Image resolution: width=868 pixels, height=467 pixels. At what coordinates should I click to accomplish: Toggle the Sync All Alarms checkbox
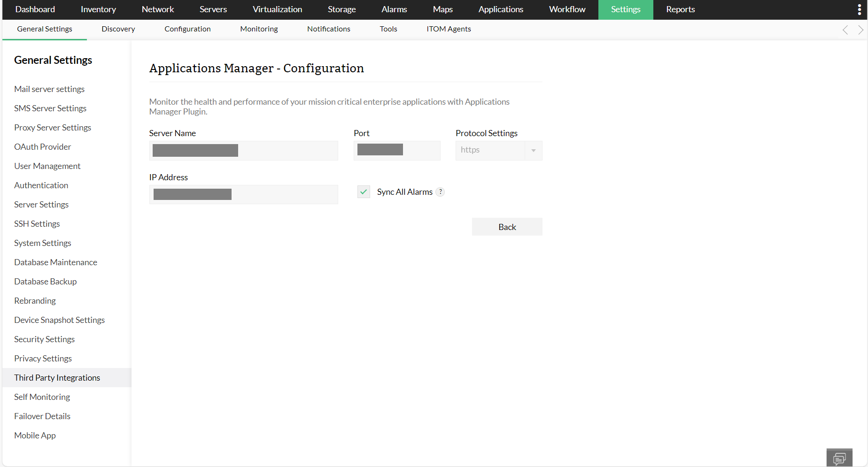point(364,191)
